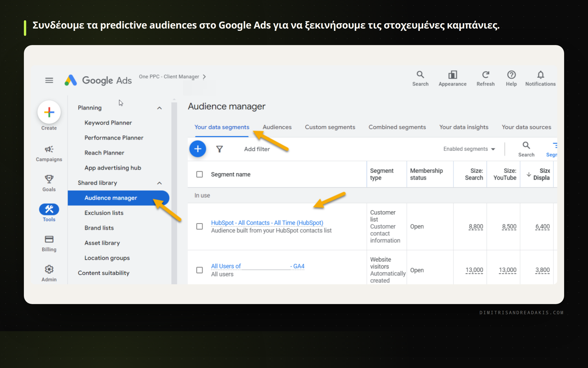Select Audience manager in sidebar
This screenshot has width=588, height=368.
pos(118,198)
